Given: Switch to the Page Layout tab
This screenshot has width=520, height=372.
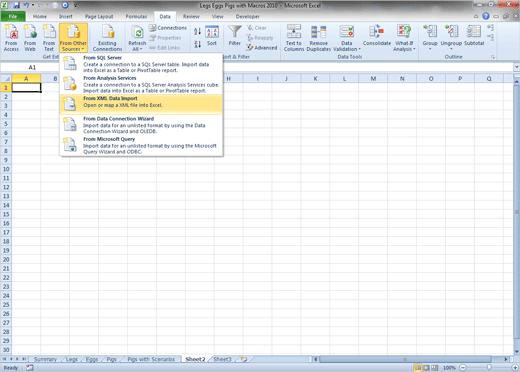Looking at the screenshot, I should click(99, 16).
